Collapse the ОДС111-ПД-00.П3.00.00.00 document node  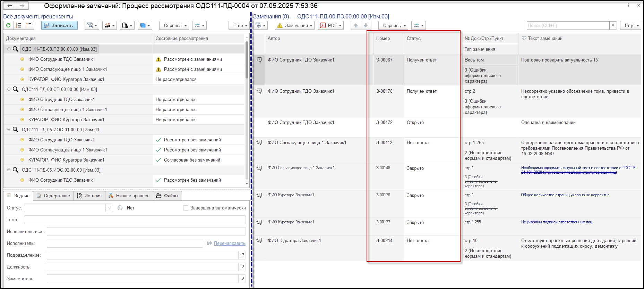pos(9,49)
